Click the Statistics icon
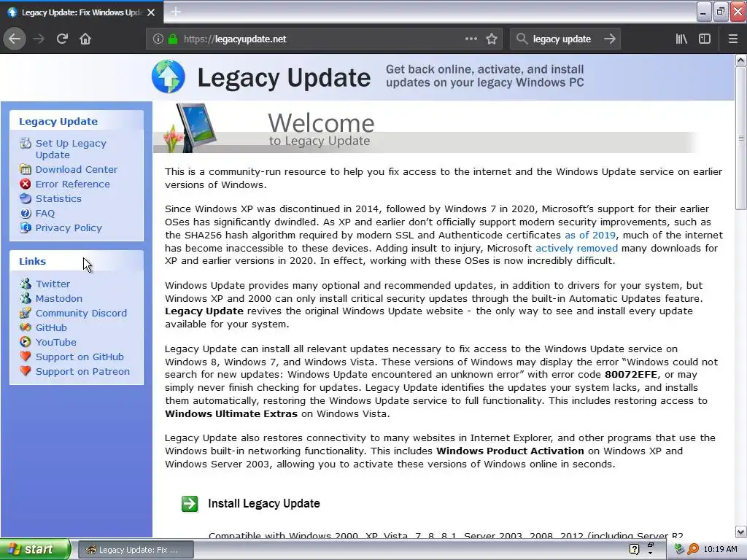 [x=26, y=198]
